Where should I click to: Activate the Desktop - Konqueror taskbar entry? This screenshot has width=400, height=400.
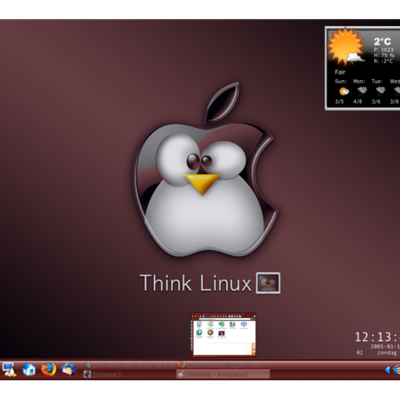[x=223, y=374]
